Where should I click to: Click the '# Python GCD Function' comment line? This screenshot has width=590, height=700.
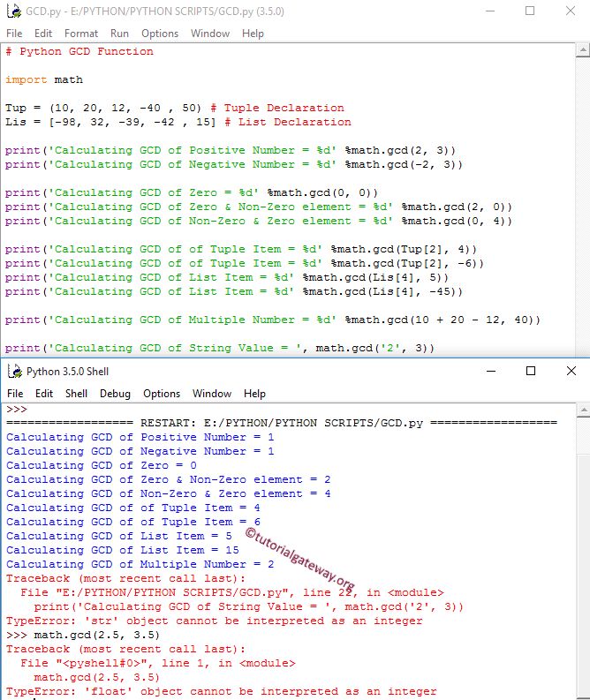click(x=79, y=51)
